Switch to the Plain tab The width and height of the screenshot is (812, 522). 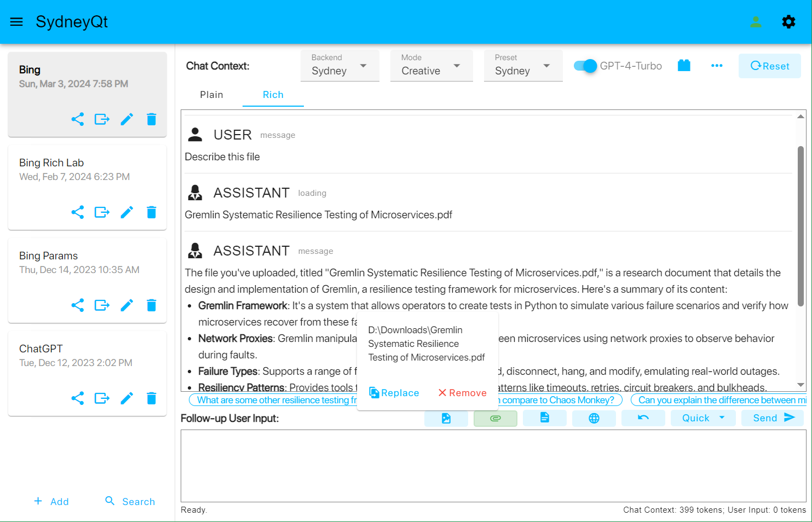pos(211,95)
